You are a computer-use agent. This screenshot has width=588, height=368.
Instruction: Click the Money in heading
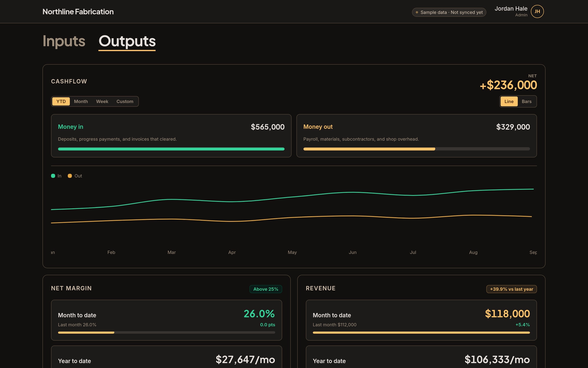tap(70, 127)
